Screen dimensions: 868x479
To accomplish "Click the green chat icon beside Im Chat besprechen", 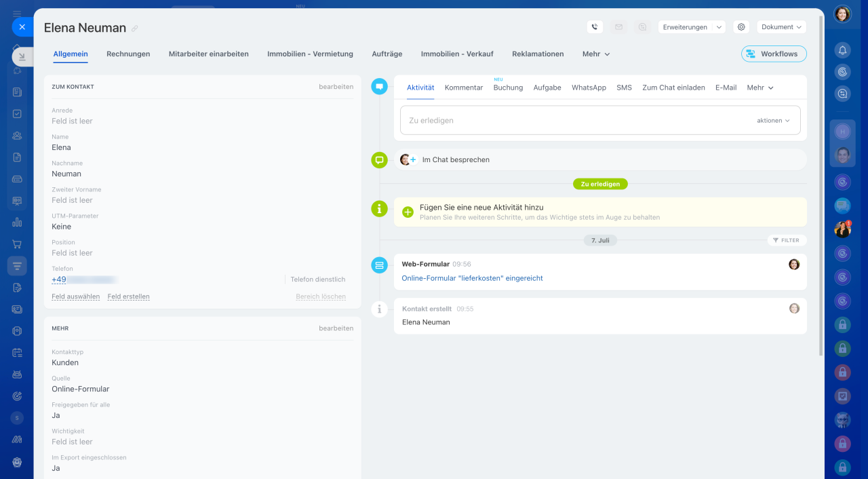I will (379, 160).
